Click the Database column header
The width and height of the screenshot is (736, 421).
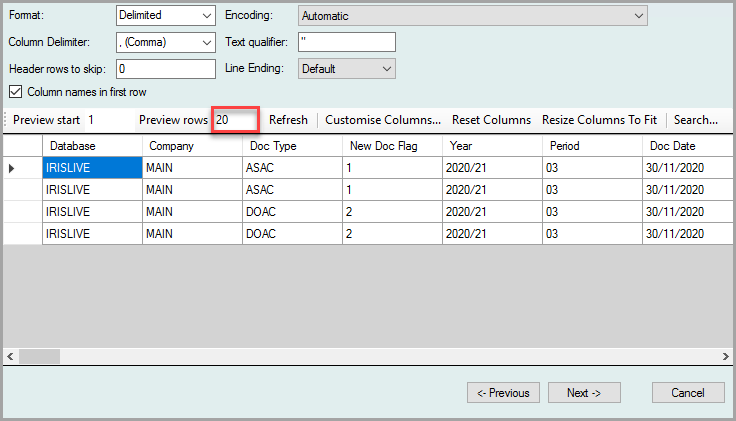pos(92,146)
